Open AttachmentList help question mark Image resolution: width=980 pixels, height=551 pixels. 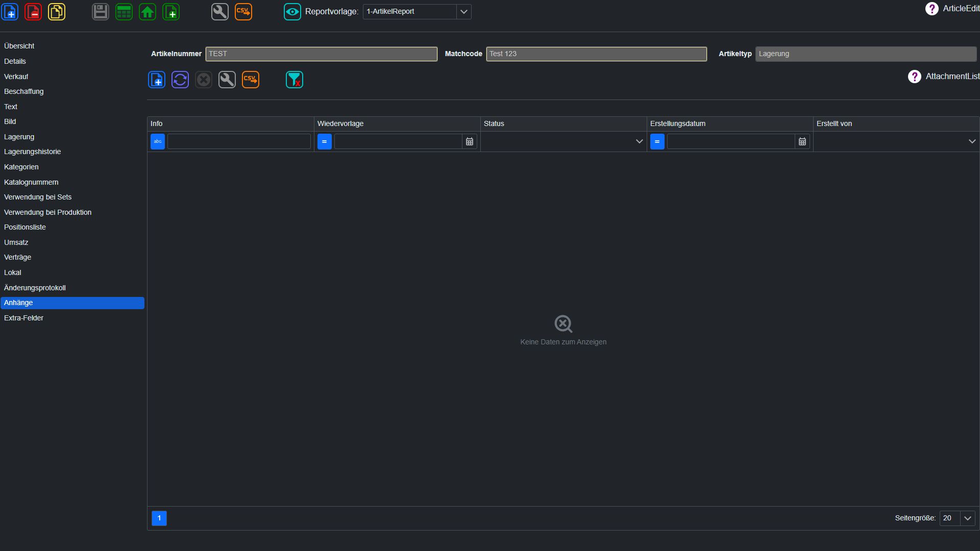[915, 77]
